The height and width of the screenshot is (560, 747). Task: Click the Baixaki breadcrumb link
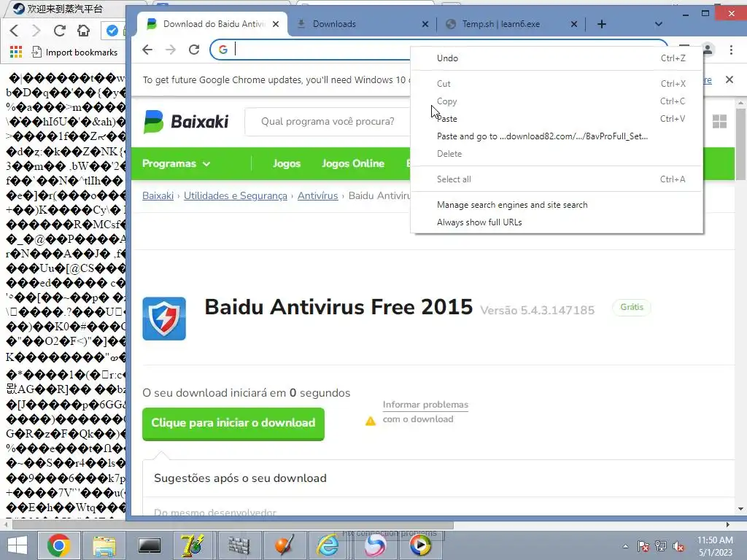tap(158, 195)
